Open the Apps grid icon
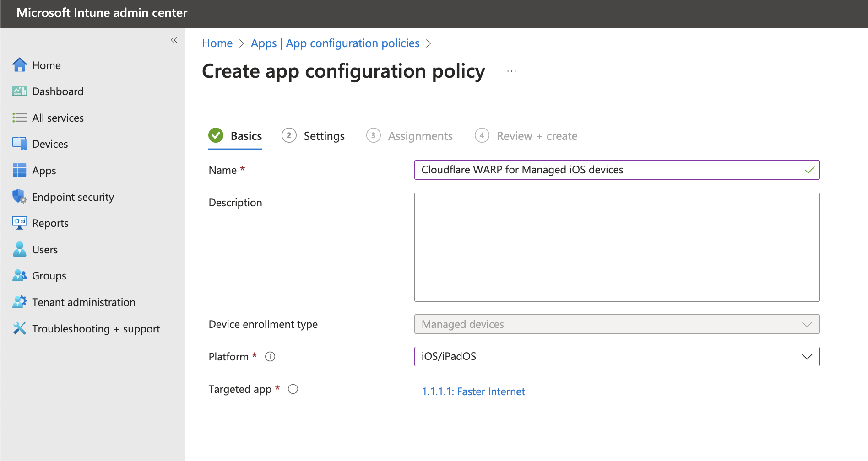 [19, 170]
